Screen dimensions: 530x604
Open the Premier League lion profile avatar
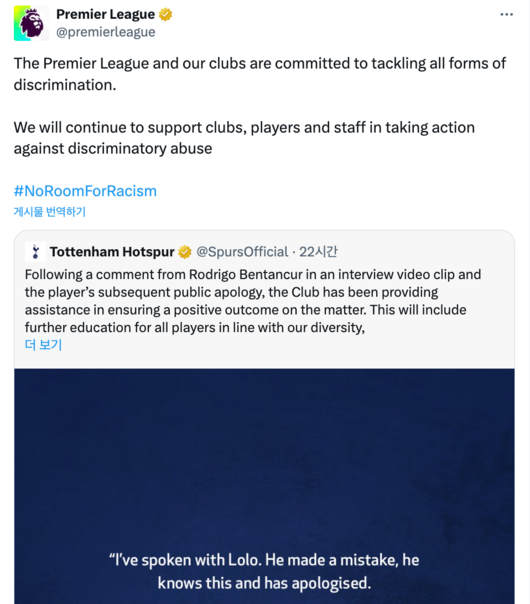pyautogui.click(x=31, y=23)
